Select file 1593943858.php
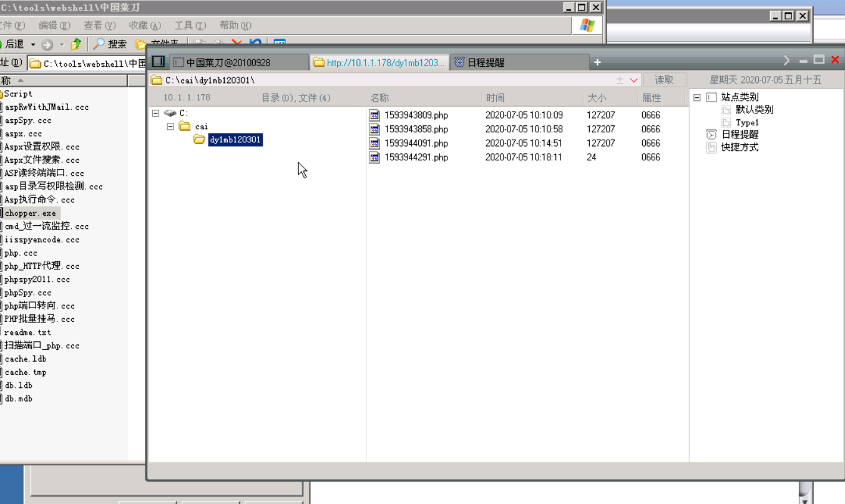 (x=416, y=129)
